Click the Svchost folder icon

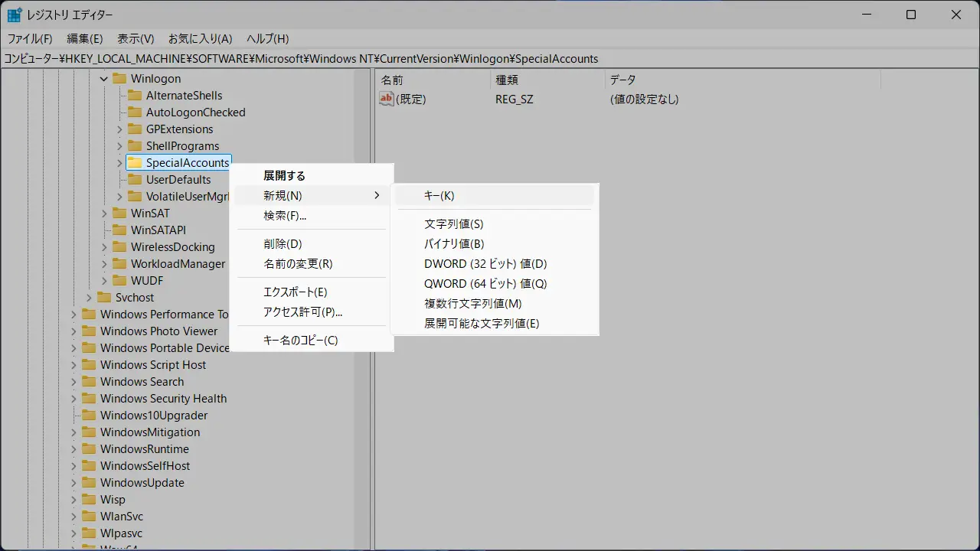104,298
